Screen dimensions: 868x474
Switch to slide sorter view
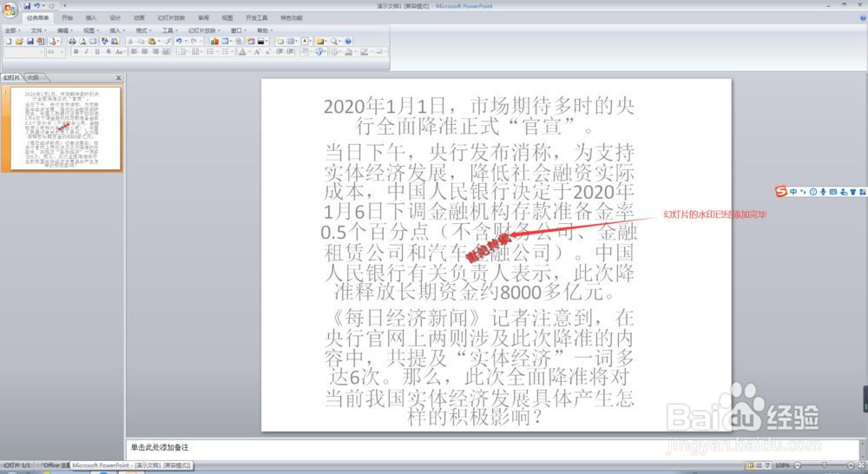click(x=759, y=465)
